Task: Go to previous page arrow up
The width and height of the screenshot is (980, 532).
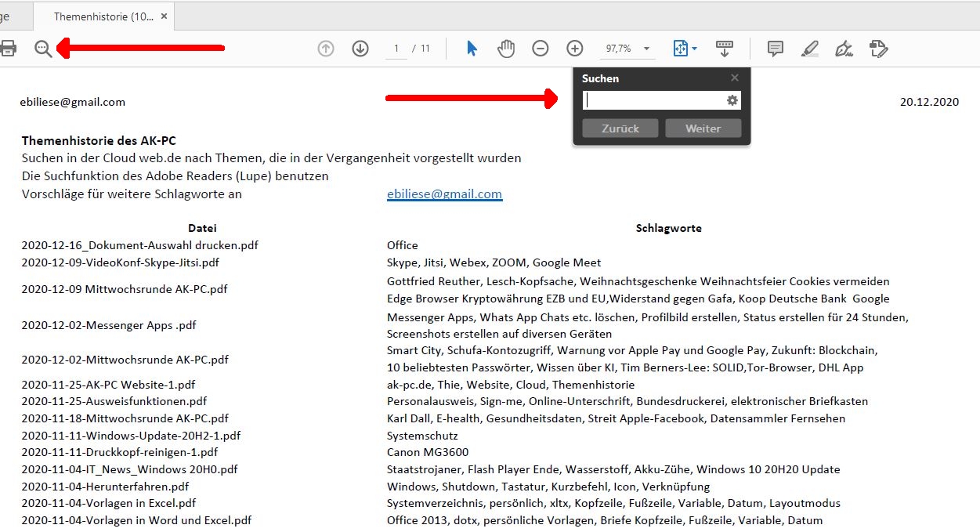Action: (326, 49)
